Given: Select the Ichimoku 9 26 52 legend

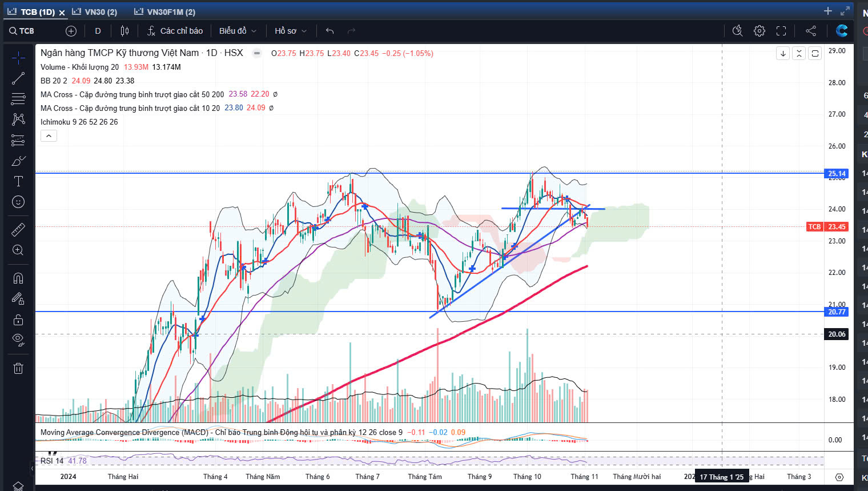Looking at the screenshot, I should click(x=79, y=122).
